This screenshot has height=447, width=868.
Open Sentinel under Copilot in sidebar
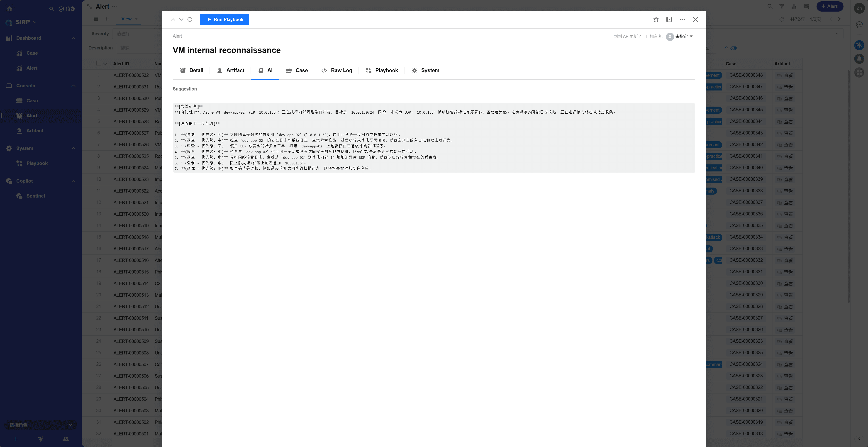click(x=35, y=196)
